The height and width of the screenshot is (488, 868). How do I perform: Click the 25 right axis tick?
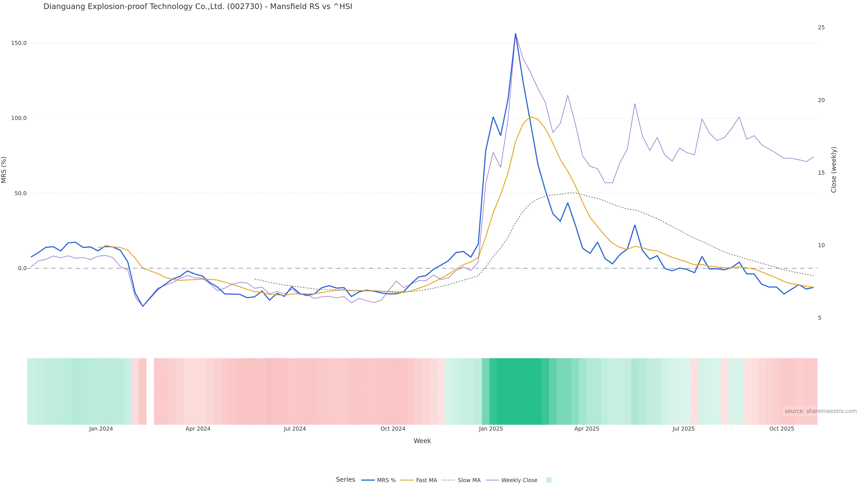tap(821, 28)
